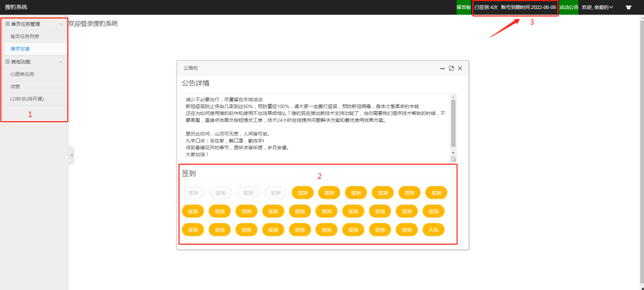
Task: Click scrollbar down arrow in announcement text
Action: coord(453,152)
